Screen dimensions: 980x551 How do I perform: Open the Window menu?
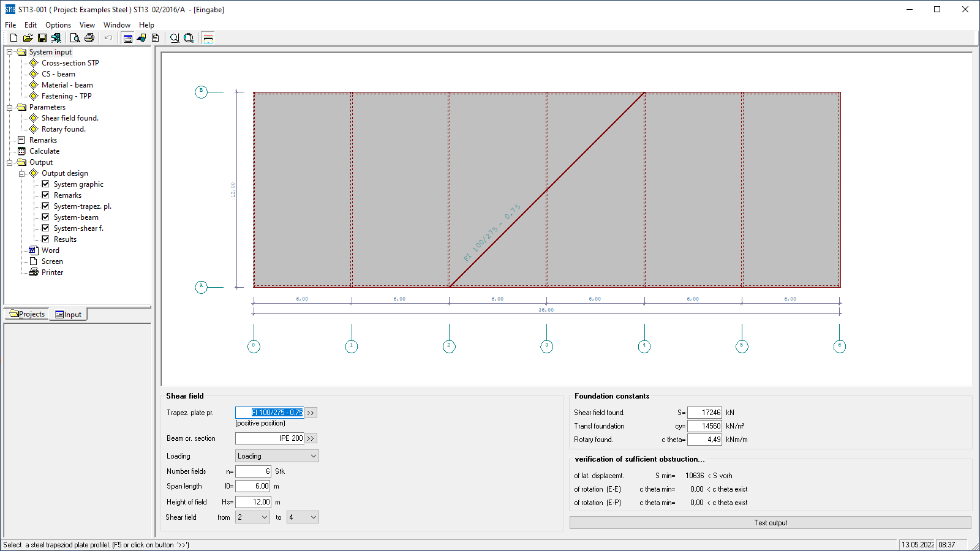click(116, 25)
